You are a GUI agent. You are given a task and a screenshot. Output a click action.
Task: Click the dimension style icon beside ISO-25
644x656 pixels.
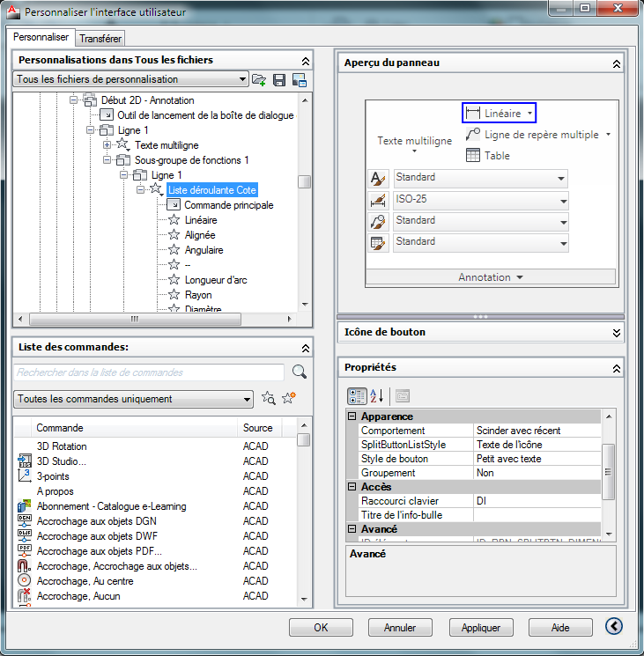(x=378, y=200)
